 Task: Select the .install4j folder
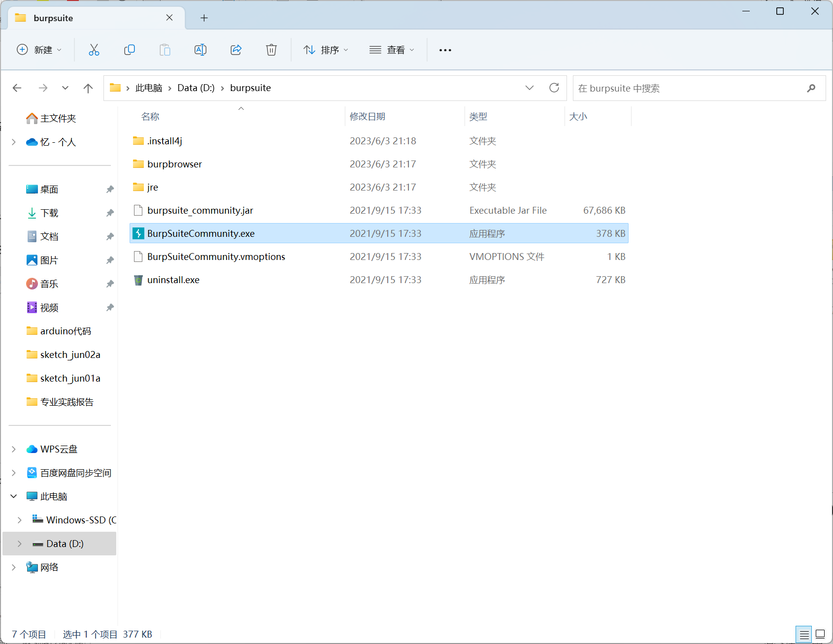[379, 141]
